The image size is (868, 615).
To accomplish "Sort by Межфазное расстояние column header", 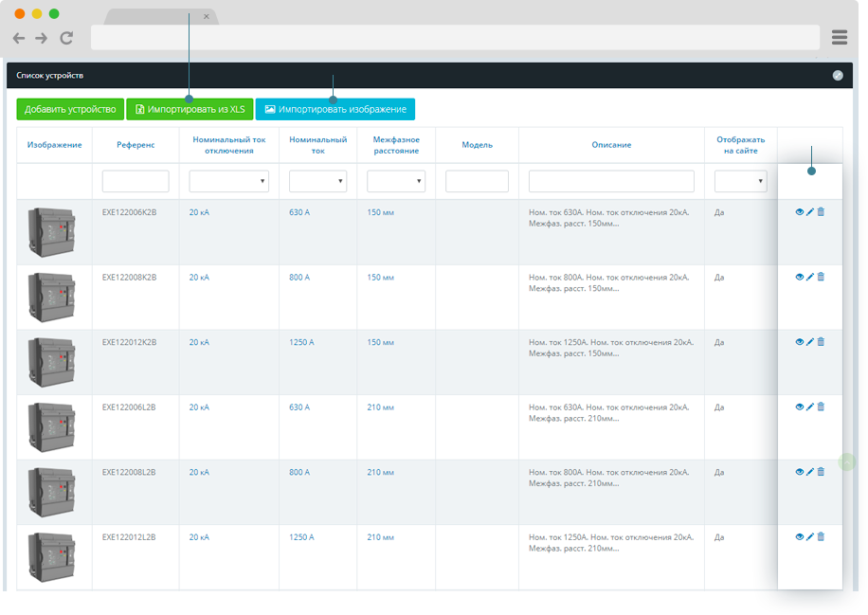I will tap(396, 145).
